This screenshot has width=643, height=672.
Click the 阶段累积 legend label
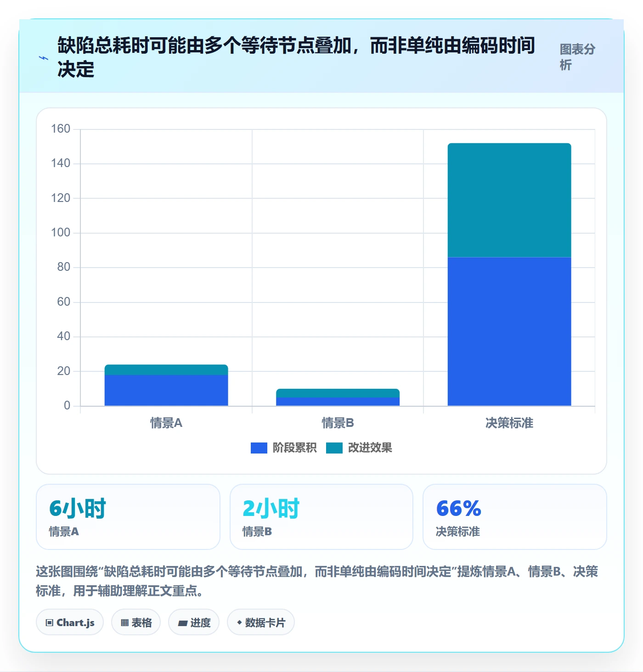(294, 448)
